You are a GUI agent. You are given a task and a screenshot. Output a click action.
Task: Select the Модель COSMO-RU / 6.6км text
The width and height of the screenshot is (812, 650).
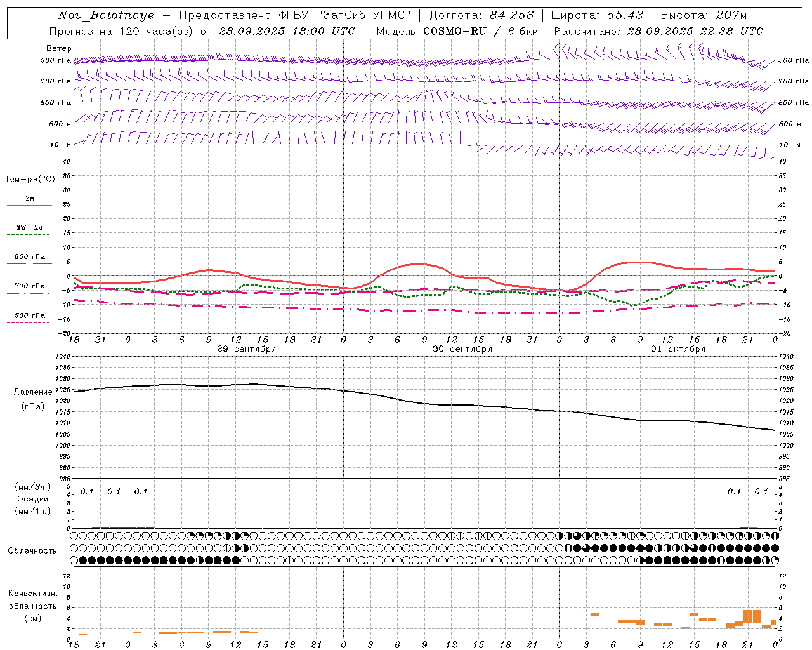[457, 31]
